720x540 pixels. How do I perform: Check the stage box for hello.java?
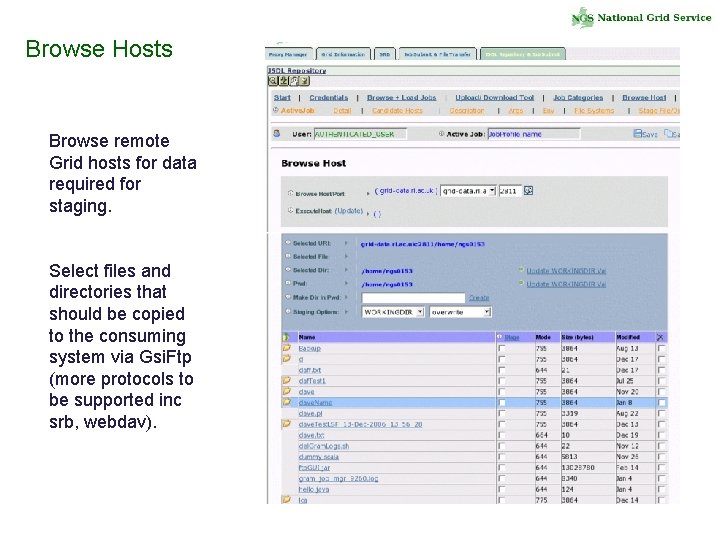tap(502, 489)
